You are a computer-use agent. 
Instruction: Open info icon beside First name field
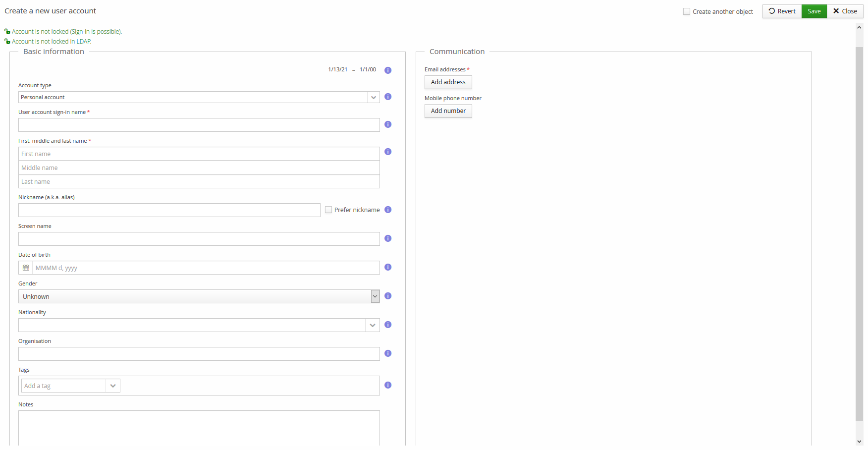tap(388, 152)
